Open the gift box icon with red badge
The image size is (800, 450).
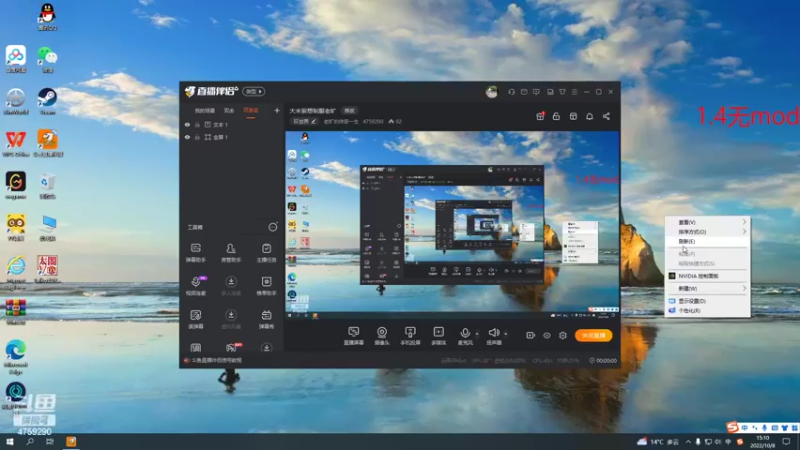pos(540,116)
